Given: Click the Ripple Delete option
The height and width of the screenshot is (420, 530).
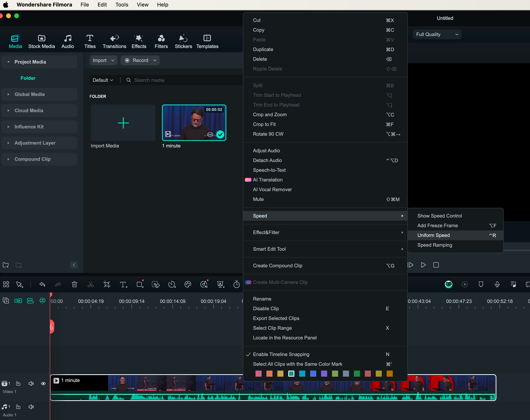Looking at the screenshot, I should pyautogui.click(x=268, y=68).
